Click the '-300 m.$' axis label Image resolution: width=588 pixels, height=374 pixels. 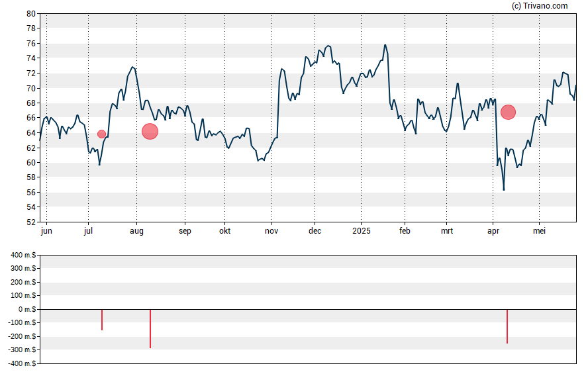click(x=22, y=350)
